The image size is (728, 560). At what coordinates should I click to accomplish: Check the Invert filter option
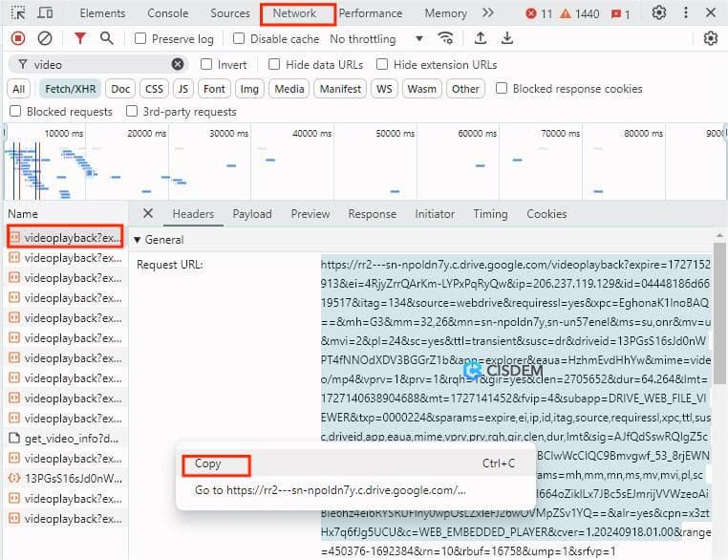(206, 64)
